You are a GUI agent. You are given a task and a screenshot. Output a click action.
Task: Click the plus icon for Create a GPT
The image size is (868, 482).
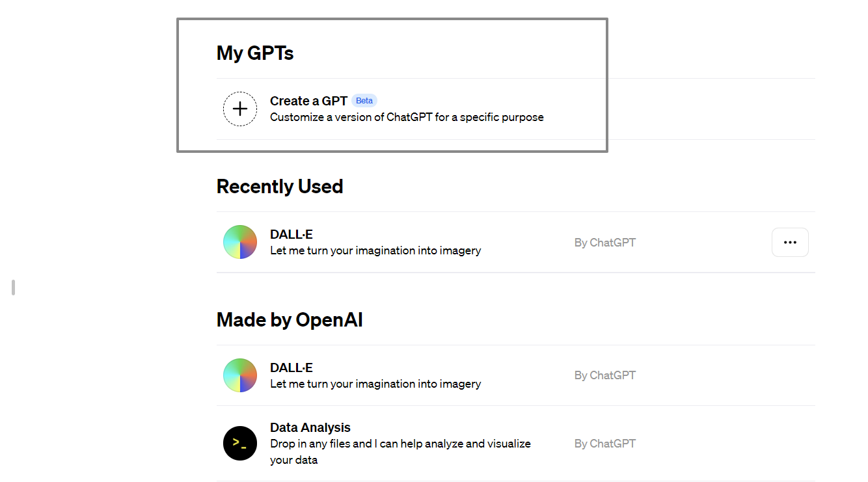[x=240, y=109]
